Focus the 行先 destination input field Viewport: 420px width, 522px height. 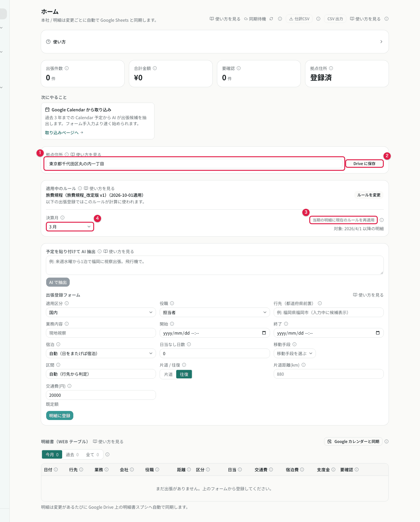(x=329, y=312)
